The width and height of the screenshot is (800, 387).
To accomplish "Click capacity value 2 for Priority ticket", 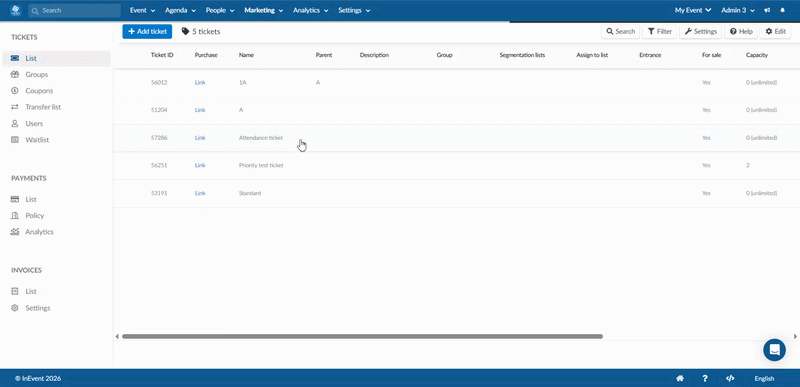I will point(748,165).
